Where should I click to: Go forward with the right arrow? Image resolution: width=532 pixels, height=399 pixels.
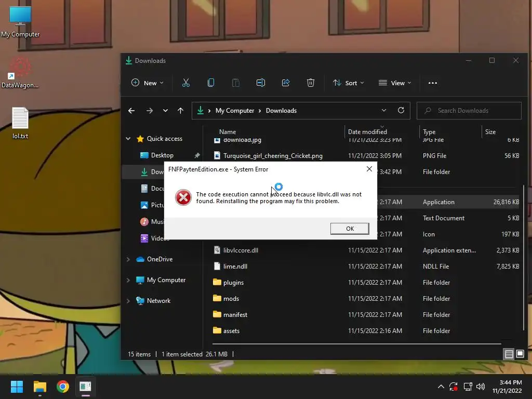pos(149,111)
